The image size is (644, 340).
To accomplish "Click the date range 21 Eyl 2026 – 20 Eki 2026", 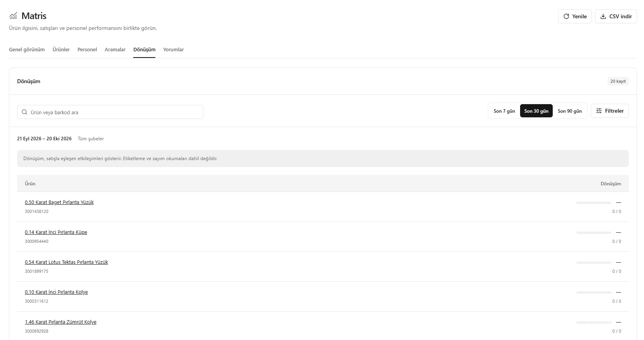I will (44, 138).
